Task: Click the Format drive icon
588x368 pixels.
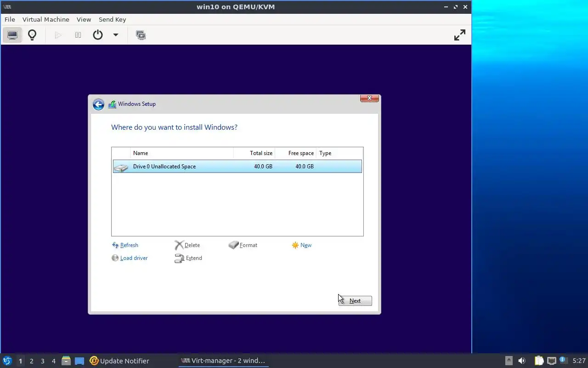Action: pos(233,245)
